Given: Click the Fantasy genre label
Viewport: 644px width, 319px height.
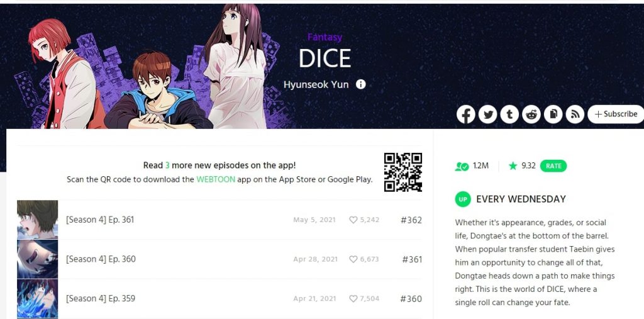Looking at the screenshot, I should click(325, 37).
